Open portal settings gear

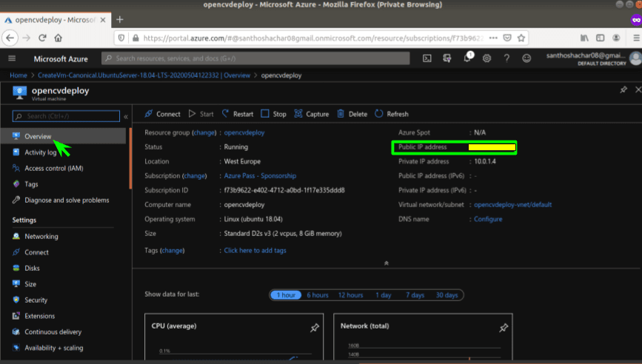pos(486,58)
